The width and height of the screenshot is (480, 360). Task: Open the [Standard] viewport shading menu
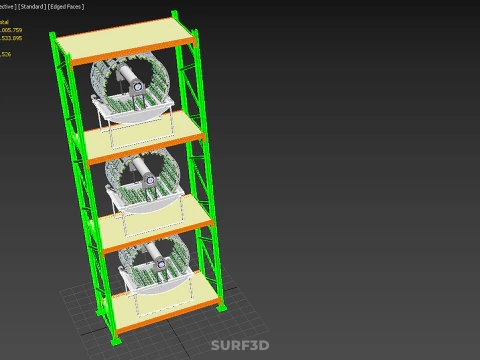(32, 6)
